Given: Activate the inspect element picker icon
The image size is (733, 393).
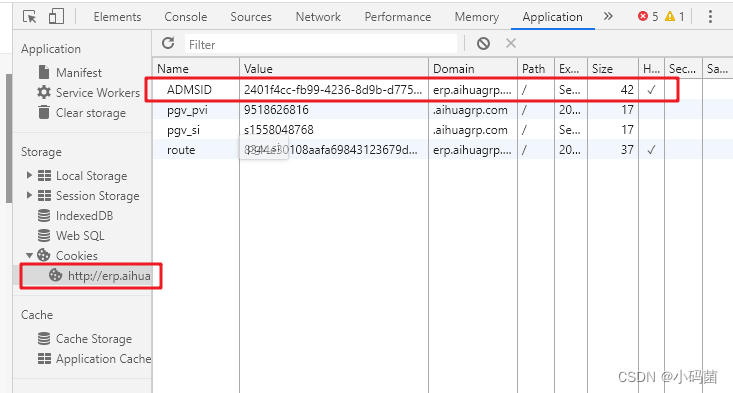Looking at the screenshot, I should click(29, 17).
